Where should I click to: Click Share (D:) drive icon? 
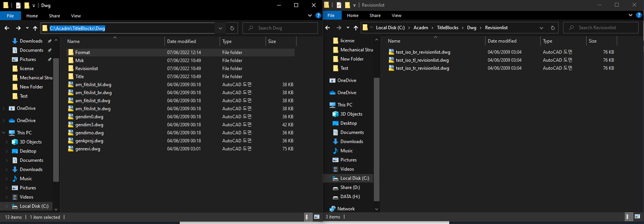click(335, 187)
